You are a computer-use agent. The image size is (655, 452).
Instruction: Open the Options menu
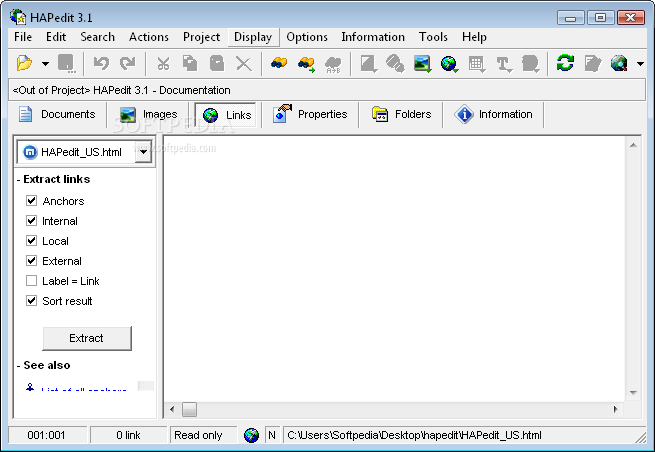307,37
